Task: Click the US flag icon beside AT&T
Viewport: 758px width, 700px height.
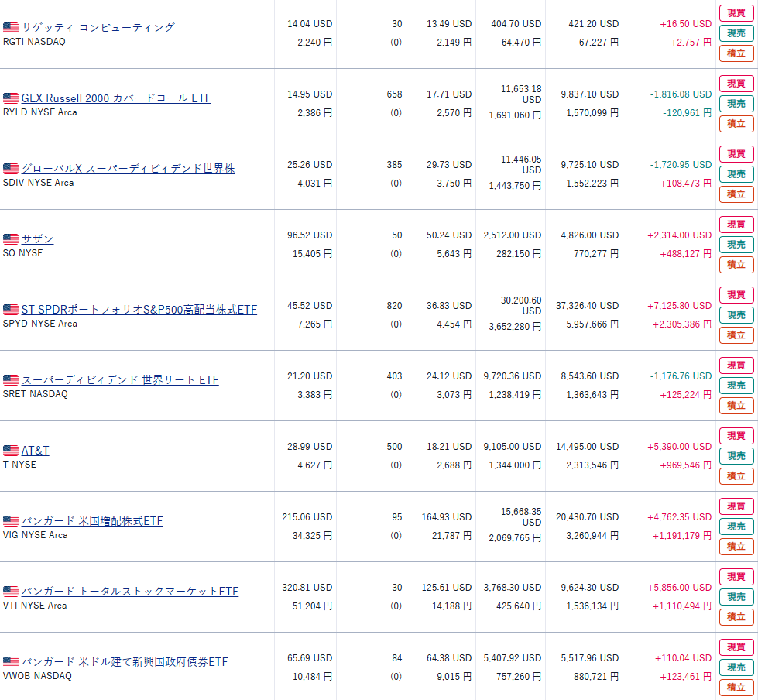Action: click(11, 451)
